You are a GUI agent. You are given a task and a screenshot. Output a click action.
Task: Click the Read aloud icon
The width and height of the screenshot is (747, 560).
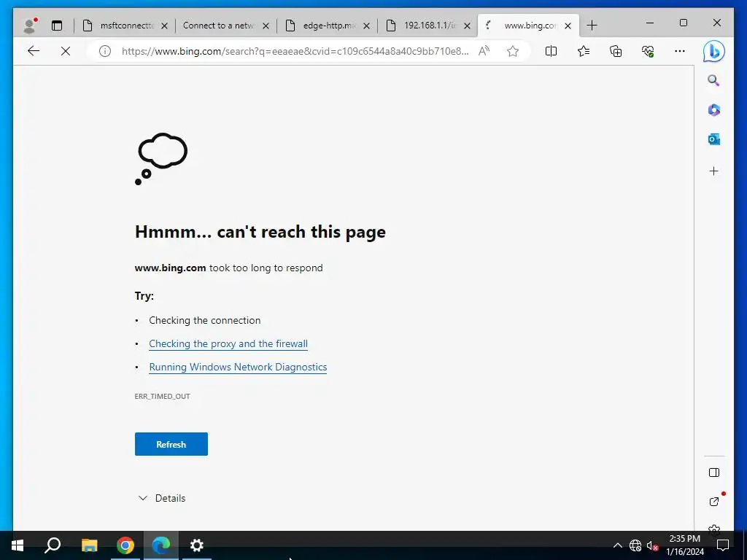tap(484, 51)
